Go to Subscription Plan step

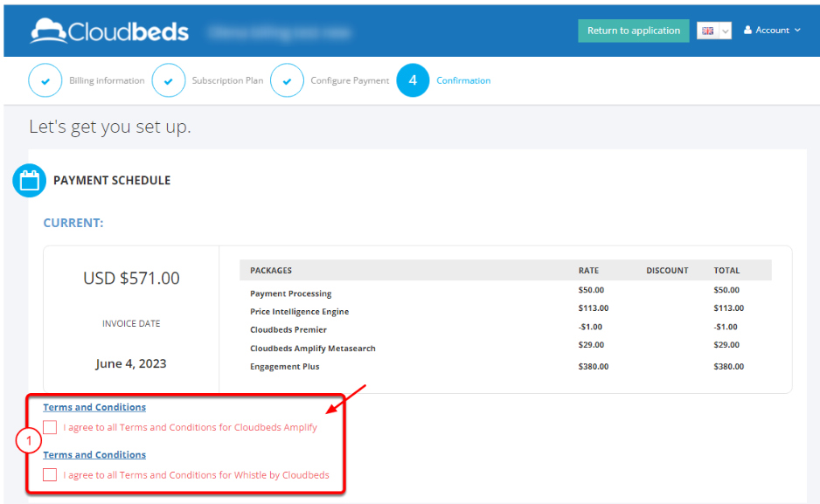click(227, 80)
